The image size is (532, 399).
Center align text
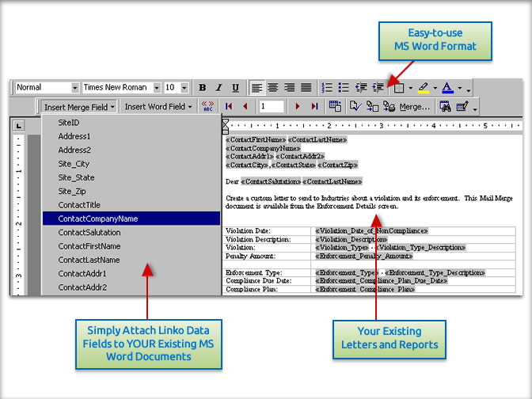[x=273, y=88]
